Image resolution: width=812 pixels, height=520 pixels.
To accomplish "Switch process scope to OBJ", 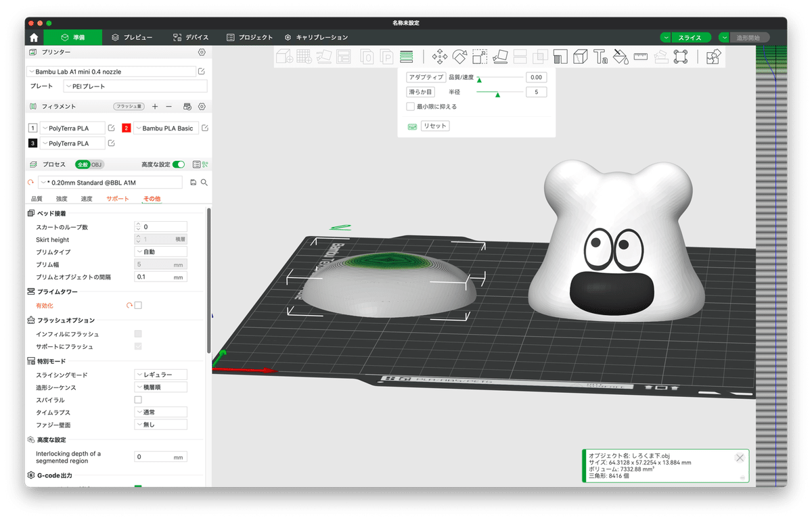I will click(x=97, y=164).
